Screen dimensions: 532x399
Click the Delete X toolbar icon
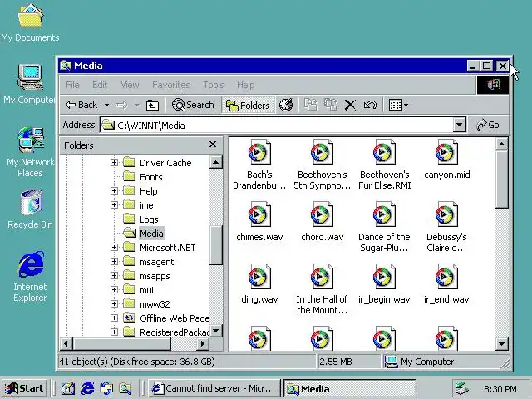[x=350, y=106]
